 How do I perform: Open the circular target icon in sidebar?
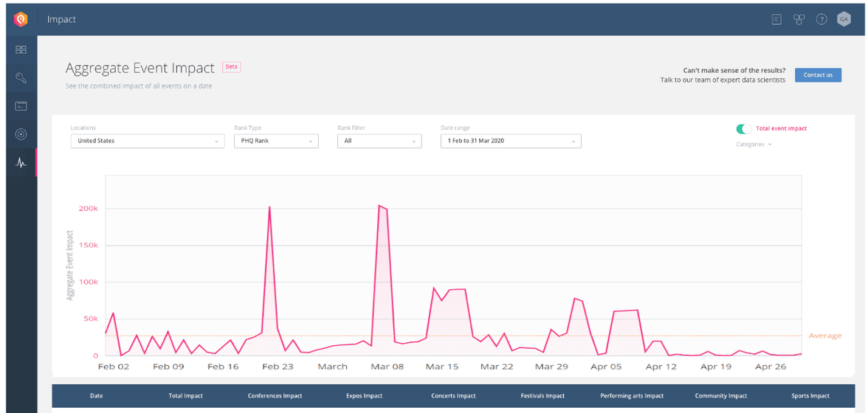(21, 134)
